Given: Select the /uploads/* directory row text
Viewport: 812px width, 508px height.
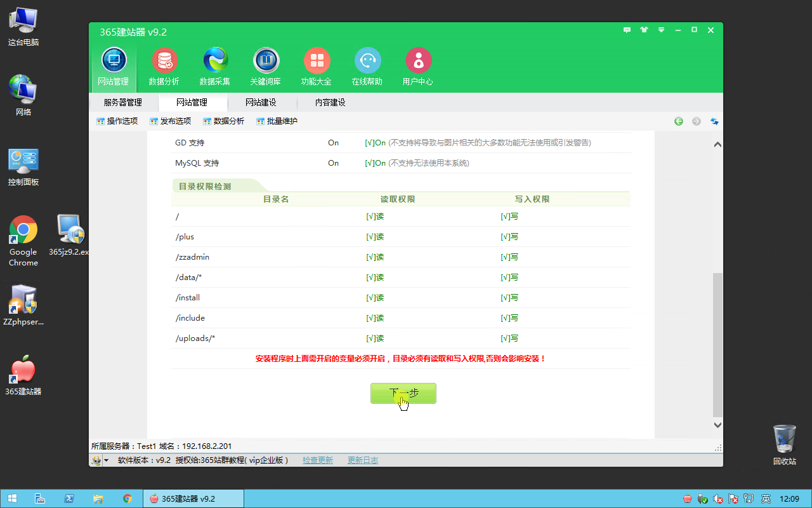Looking at the screenshot, I should pos(195,338).
